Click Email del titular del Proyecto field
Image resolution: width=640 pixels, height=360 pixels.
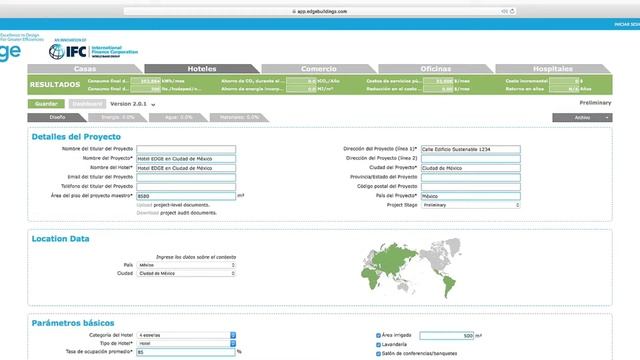pos(186,177)
